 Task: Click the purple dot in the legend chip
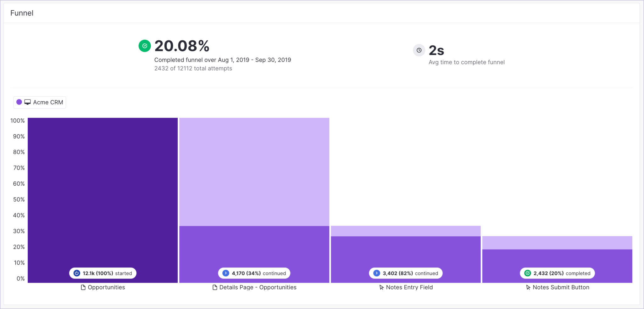pos(19,102)
